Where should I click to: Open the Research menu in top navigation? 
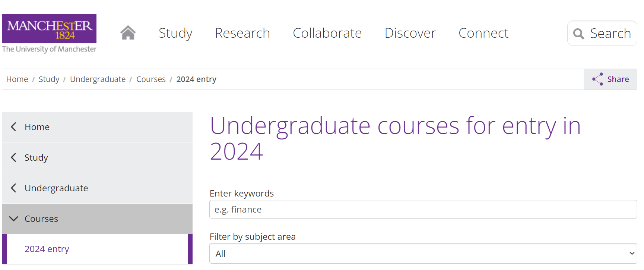pos(242,33)
